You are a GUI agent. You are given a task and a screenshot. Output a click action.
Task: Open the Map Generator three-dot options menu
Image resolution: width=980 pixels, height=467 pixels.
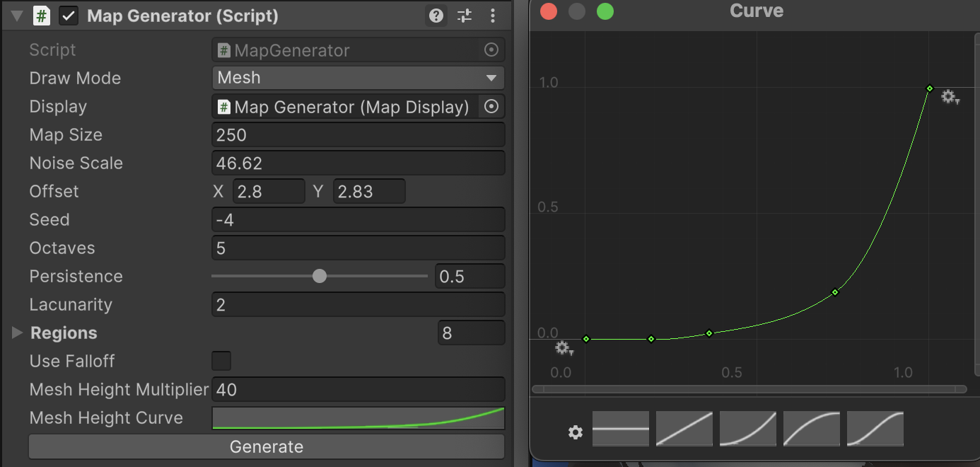point(493,16)
